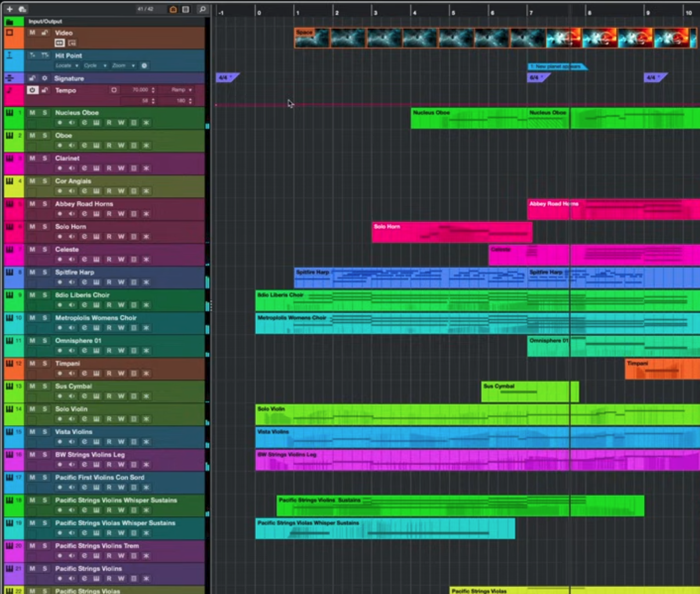The image size is (700, 594).
Task: Enable record on the Clarinet track
Action: 59,168
